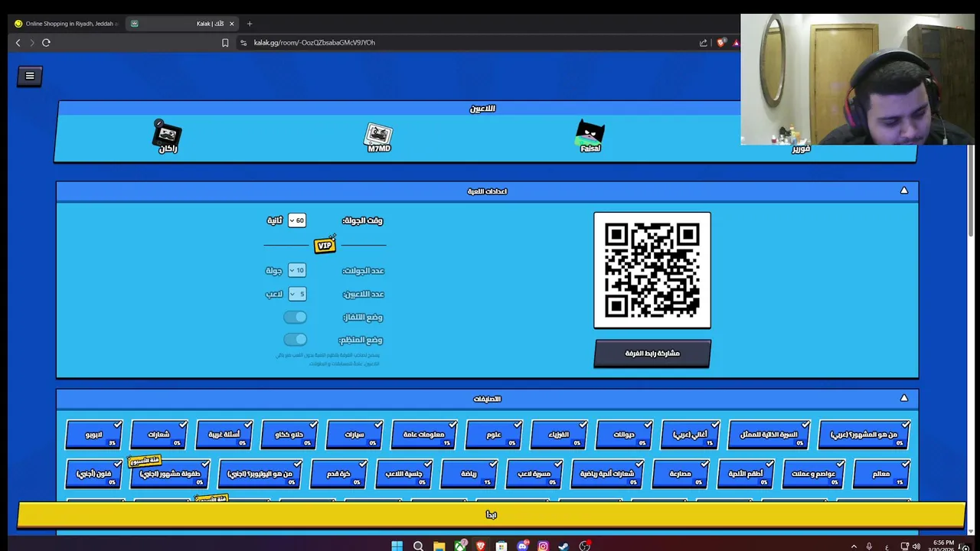Open Brave browser taskbar icon
The image size is (980, 551).
(480, 546)
